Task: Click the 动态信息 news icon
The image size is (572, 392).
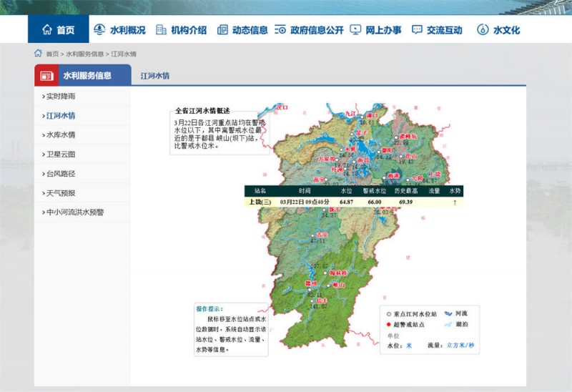Action: (x=222, y=29)
